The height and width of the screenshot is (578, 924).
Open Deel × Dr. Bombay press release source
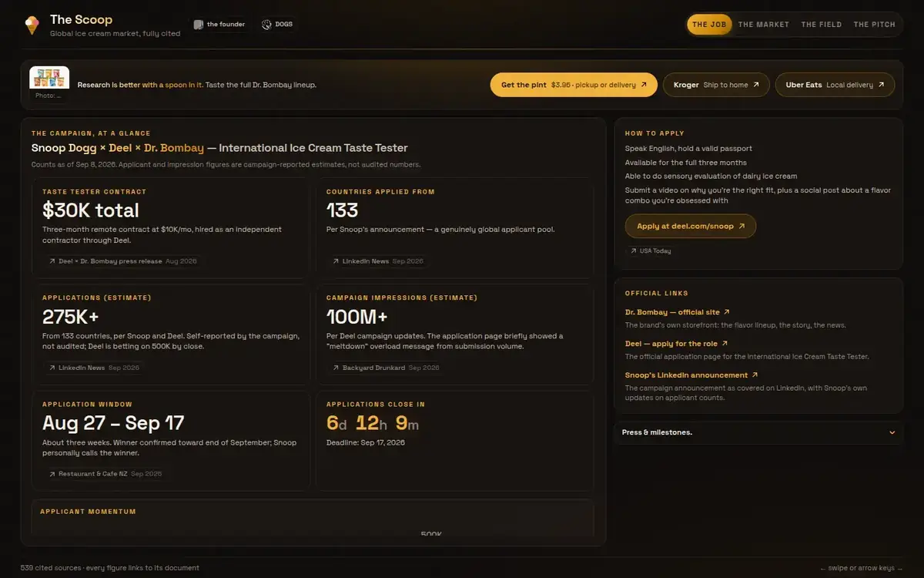coord(123,261)
